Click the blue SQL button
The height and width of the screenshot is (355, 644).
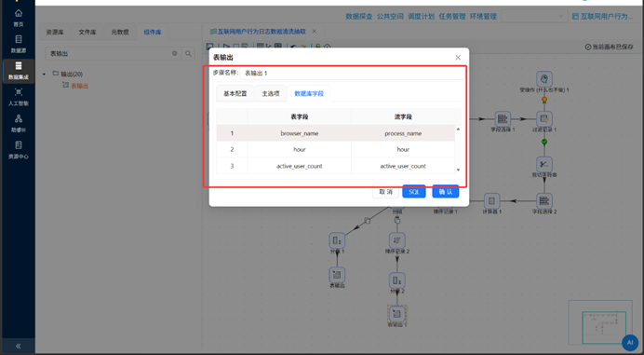(x=414, y=192)
